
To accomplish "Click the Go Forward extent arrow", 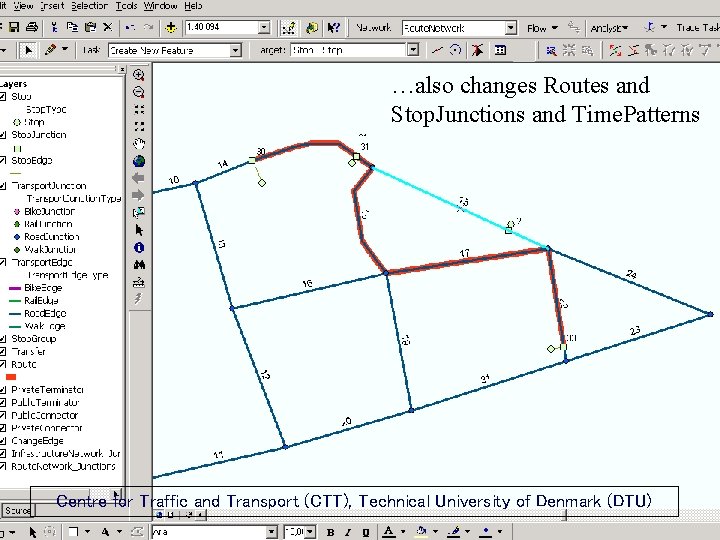I will click(x=138, y=195).
